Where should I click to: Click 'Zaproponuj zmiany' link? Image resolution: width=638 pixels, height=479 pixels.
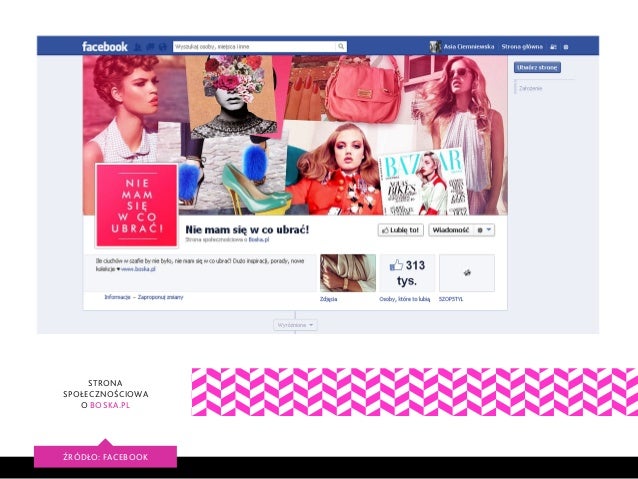pos(160,297)
